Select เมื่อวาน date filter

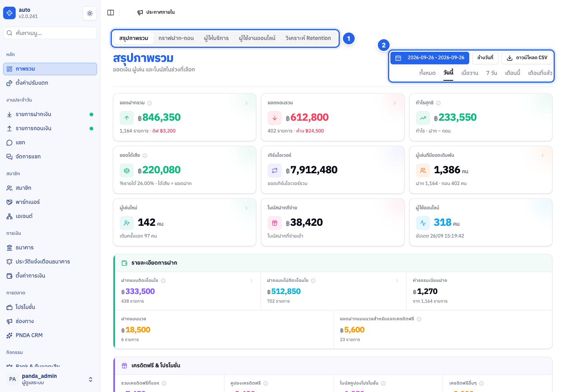point(470,73)
